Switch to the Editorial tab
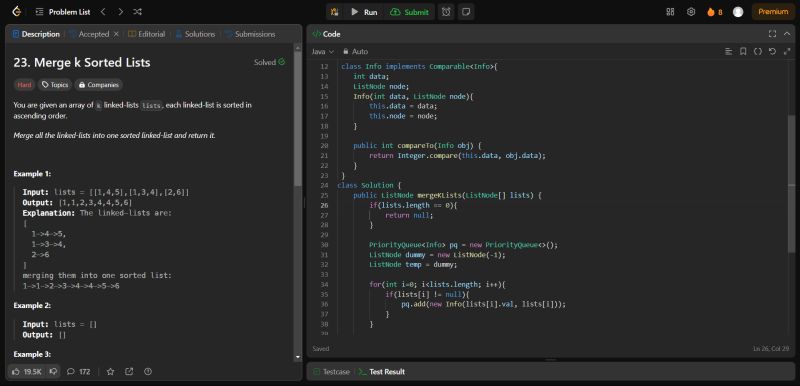800x386 pixels. 146,34
